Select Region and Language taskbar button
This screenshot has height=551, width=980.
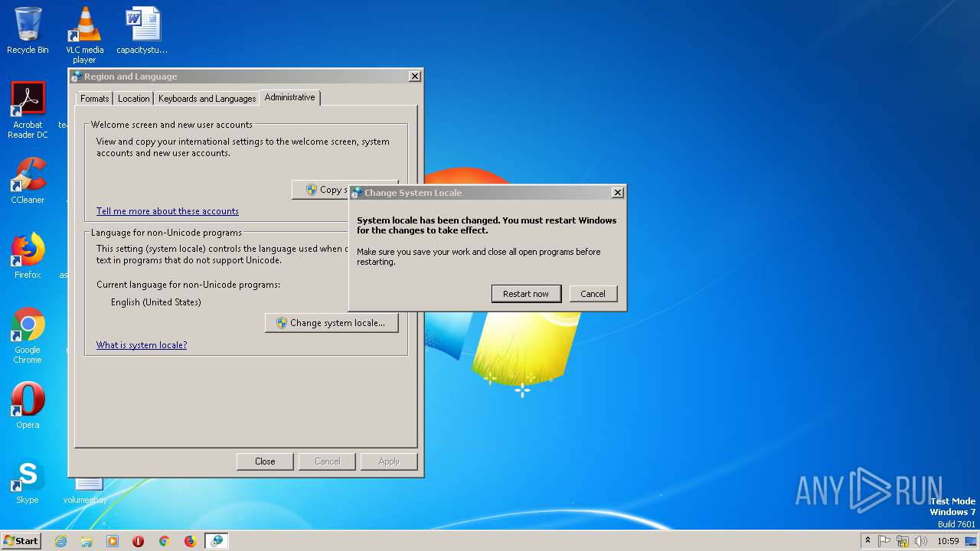tap(217, 541)
